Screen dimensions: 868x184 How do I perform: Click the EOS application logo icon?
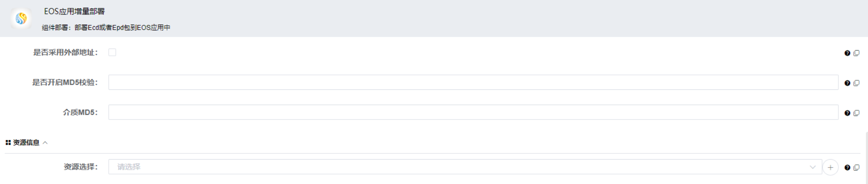[x=21, y=18]
